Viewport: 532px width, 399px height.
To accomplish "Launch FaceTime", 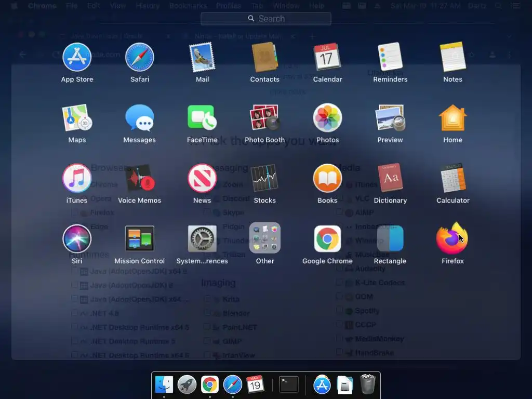I will pyautogui.click(x=202, y=118).
